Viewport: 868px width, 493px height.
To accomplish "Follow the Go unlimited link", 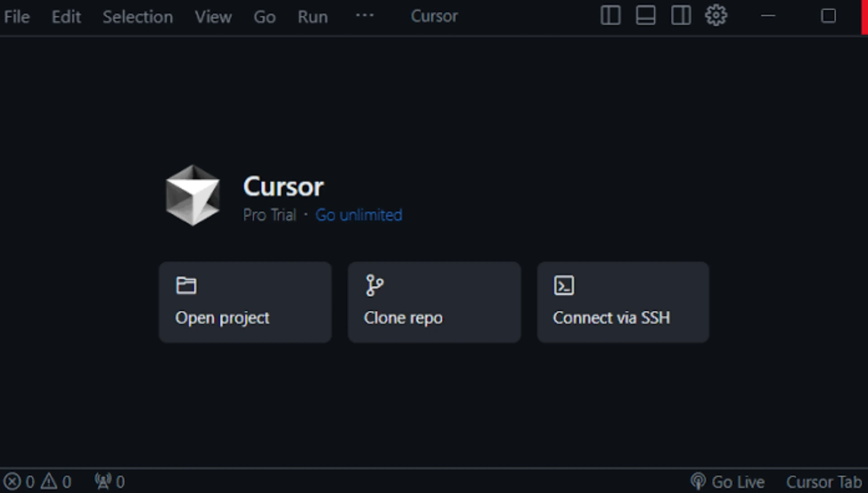I will 359,215.
